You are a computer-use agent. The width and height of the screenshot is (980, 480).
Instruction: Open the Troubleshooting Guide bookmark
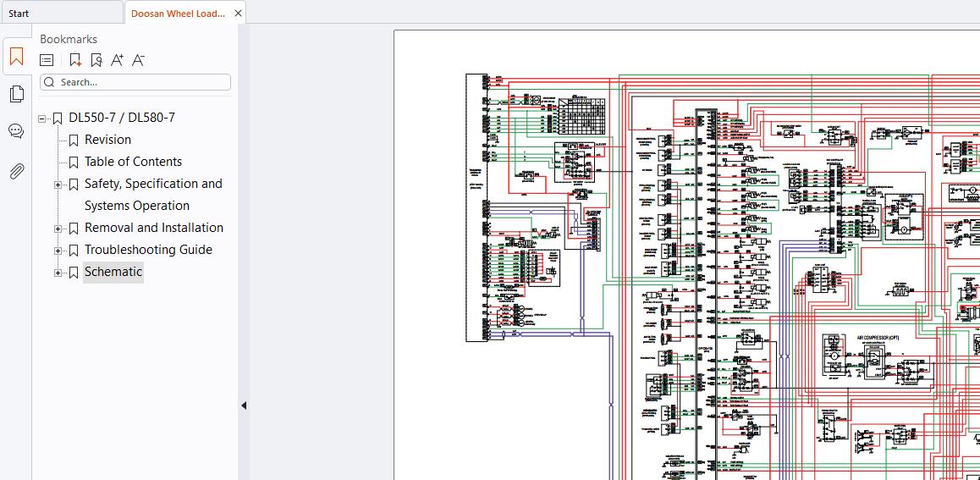point(148,250)
